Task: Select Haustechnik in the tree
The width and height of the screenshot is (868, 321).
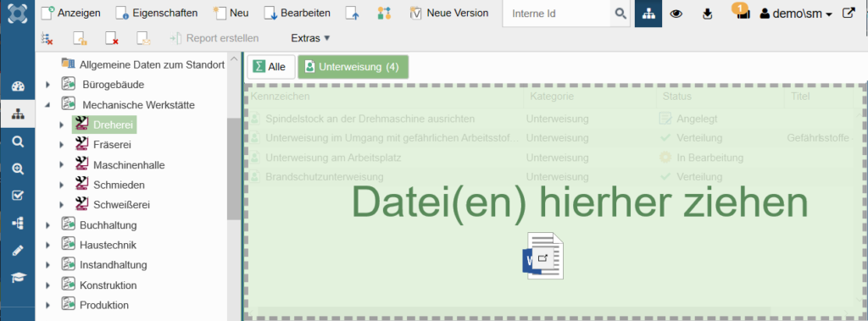Action: pos(108,245)
